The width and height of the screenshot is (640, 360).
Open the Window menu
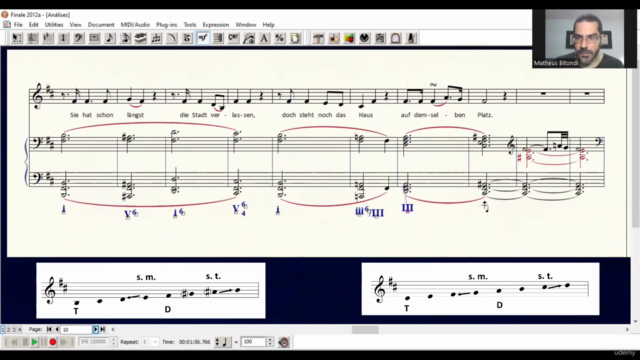pyautogui.click(x=246, y=25)
